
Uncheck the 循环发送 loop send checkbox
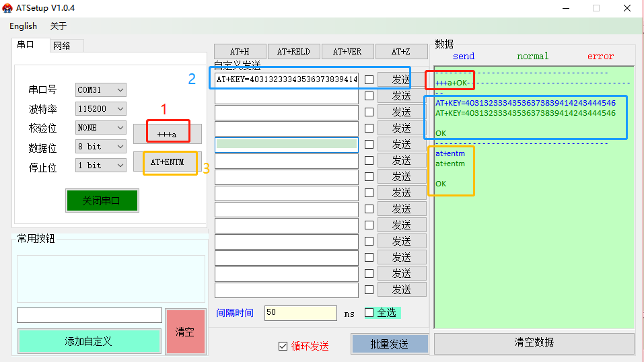[x=283, y=346]
